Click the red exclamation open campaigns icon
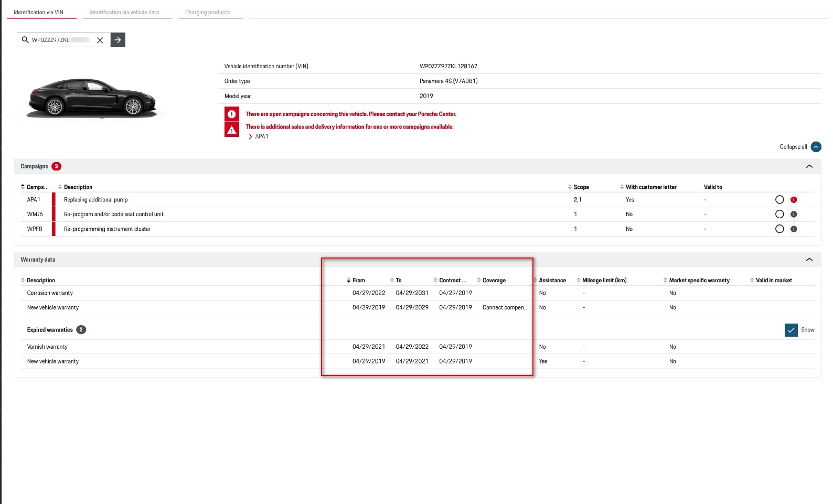The image size is (833, 504). 232,114
